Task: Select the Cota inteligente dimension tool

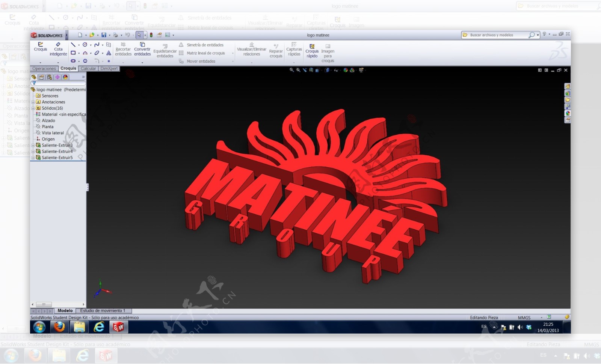Action: click(x=58, y=49)
